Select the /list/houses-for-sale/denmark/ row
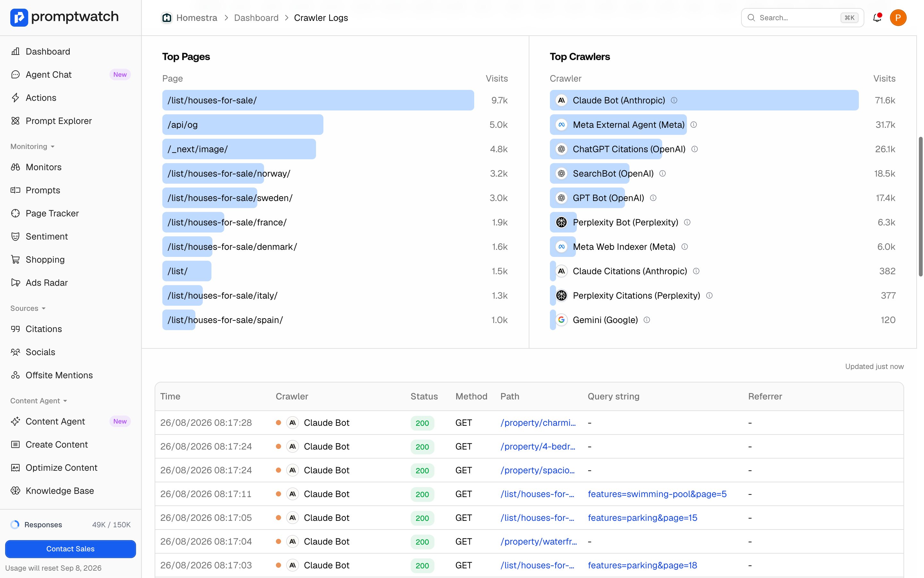The image size is (924, 578). click(x=335, y=247)
